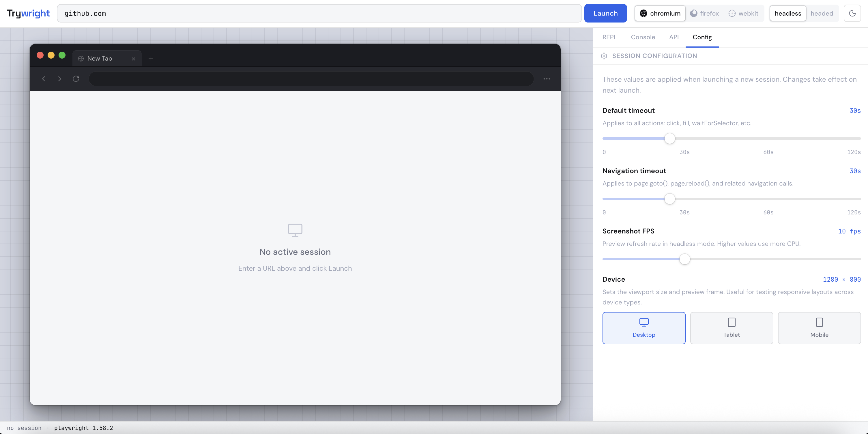Click the back arrow in the browser preview
Viewport: 868px width, 434px height.
pos(44,78)
